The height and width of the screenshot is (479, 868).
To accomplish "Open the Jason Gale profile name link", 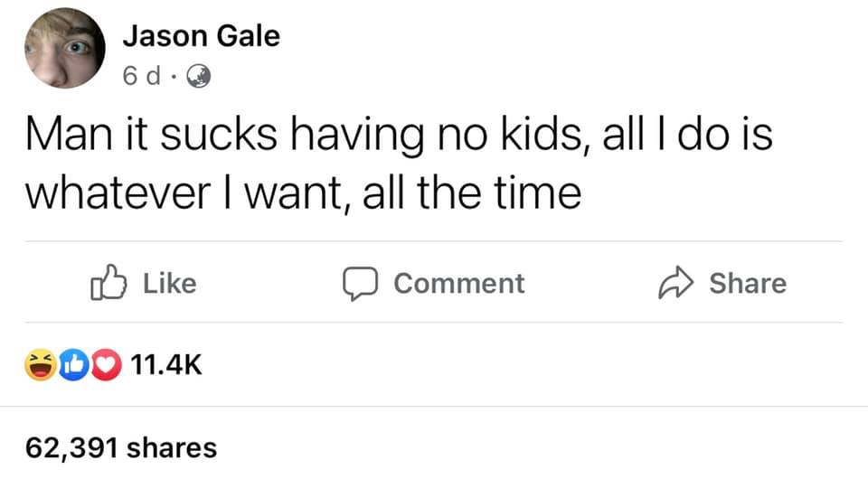I will 201,36.
